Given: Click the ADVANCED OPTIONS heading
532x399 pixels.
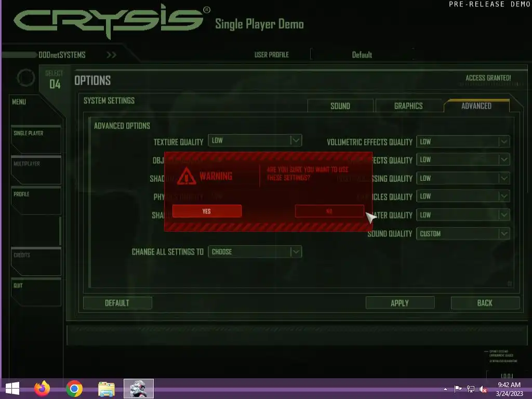Looking at the screenshot, I should tap(122, 126).
